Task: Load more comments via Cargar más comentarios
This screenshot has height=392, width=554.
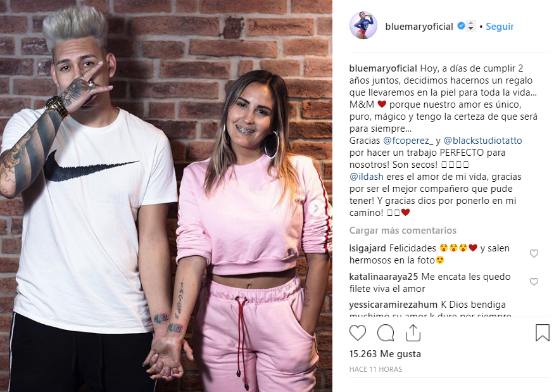Action: (x=403, y=231)
